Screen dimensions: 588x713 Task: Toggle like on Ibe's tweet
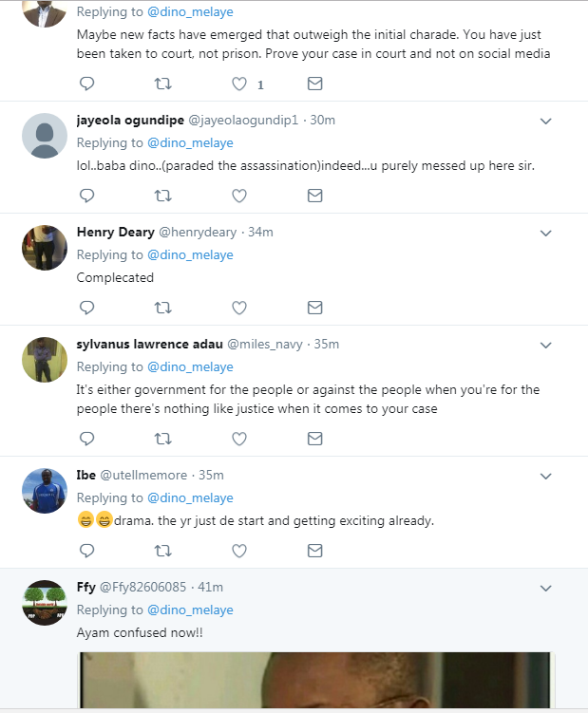pyautogui.click(x=239, y=551)
